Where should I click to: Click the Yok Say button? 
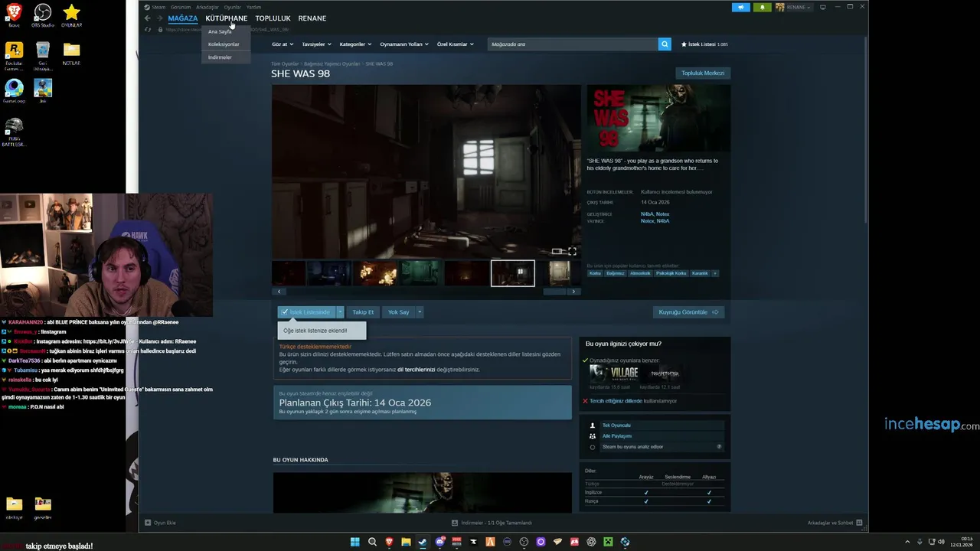coord(398,312)
